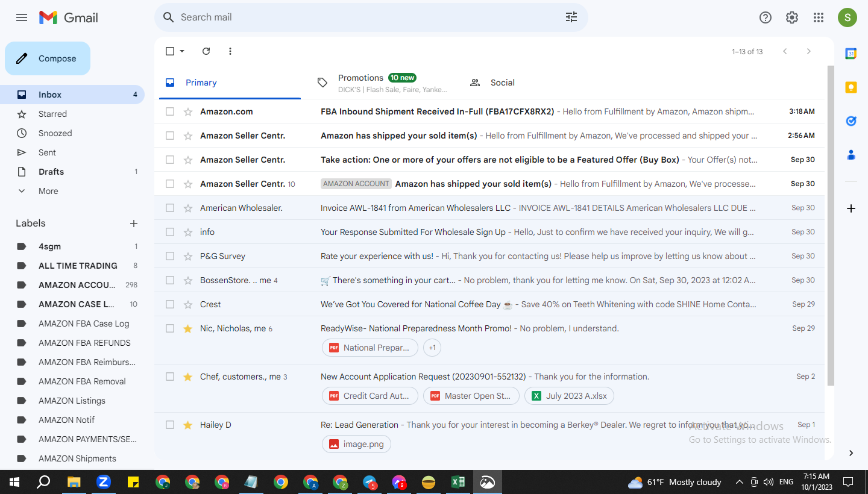The height and width of the screenshot is (494, 868).
Task: Open image.png attachment chip
Action: coord(357,444)
